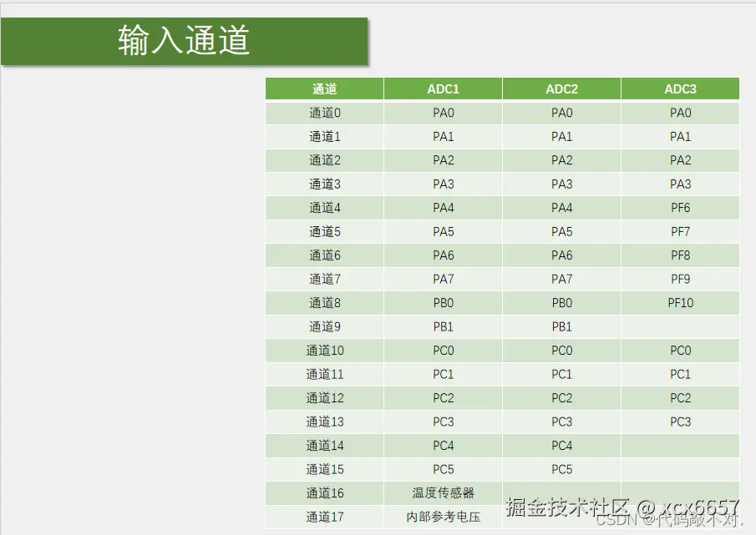756x535 pixels.
Task: Click PA1 in the ADC1 column
Action: click(x=443, y=137)
